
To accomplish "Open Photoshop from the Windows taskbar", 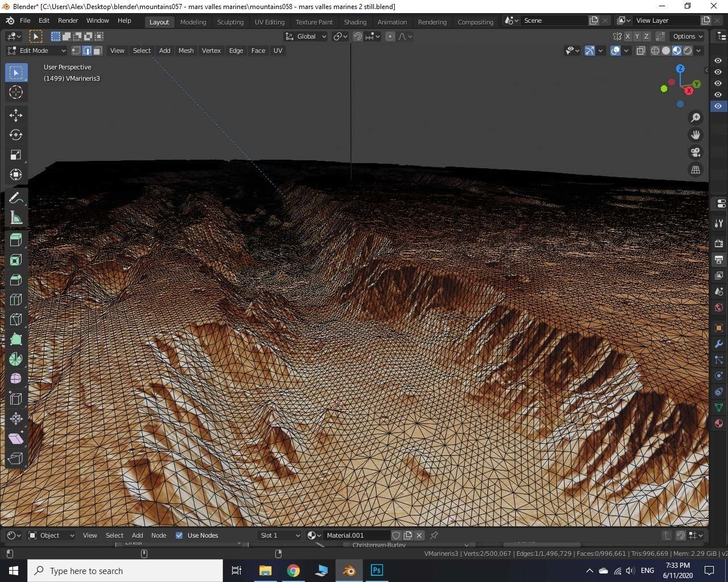I will click(x=377, y=571).
